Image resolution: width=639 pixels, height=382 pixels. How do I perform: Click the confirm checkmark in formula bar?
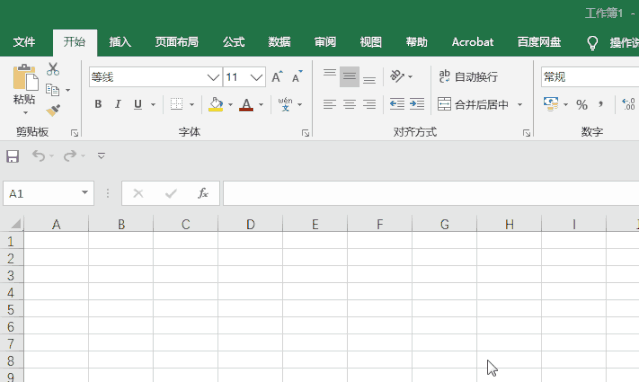coord(171,193)
